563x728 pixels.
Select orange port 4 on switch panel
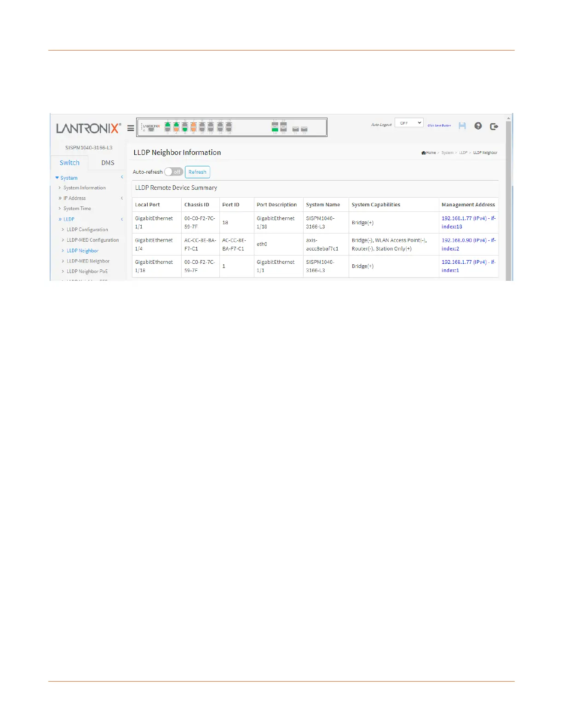(x=176, y=129)
